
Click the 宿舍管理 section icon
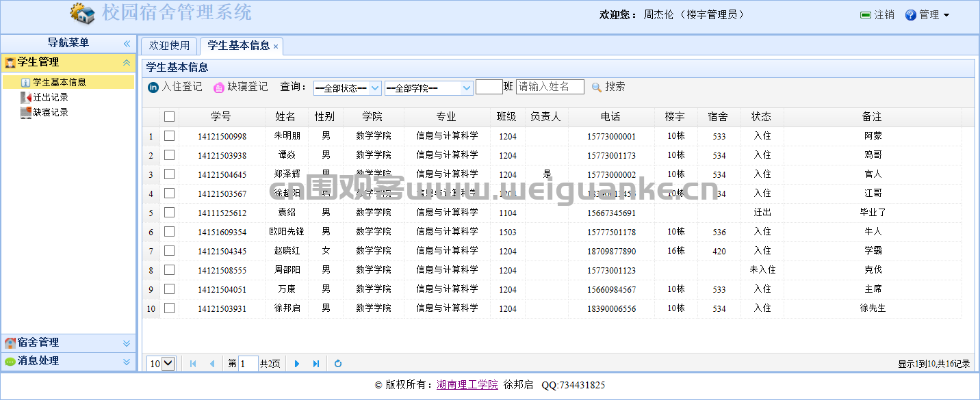[10, 343]
